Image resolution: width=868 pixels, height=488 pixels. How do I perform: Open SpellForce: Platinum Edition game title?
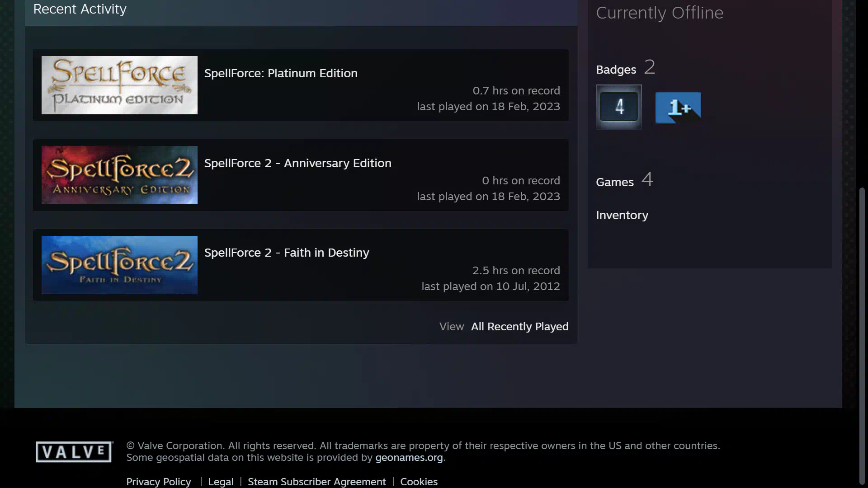281,73
